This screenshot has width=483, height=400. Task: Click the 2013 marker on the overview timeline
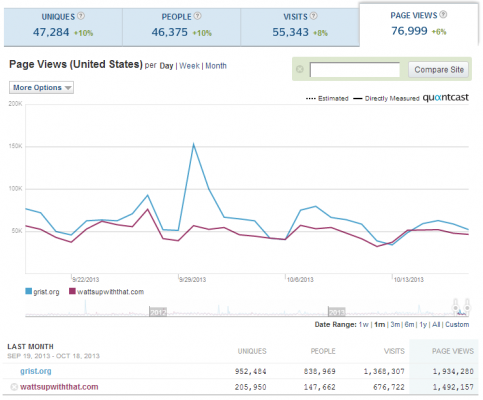[x=337, y=312]
